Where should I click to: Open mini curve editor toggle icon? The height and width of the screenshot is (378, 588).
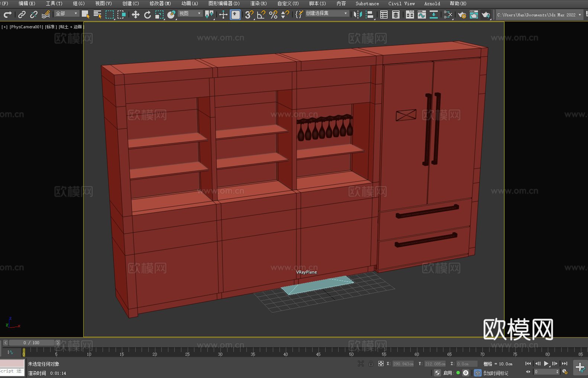click(x=10, y=352)
